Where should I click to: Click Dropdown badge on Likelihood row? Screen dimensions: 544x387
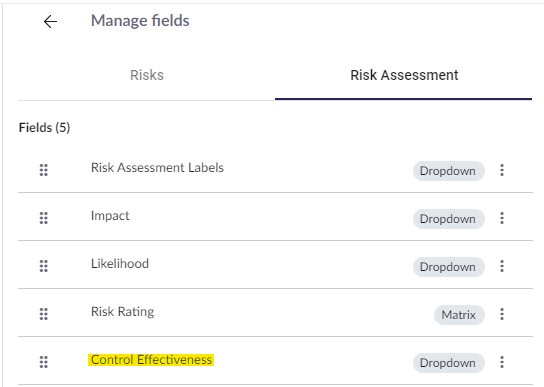click(448, 267)
